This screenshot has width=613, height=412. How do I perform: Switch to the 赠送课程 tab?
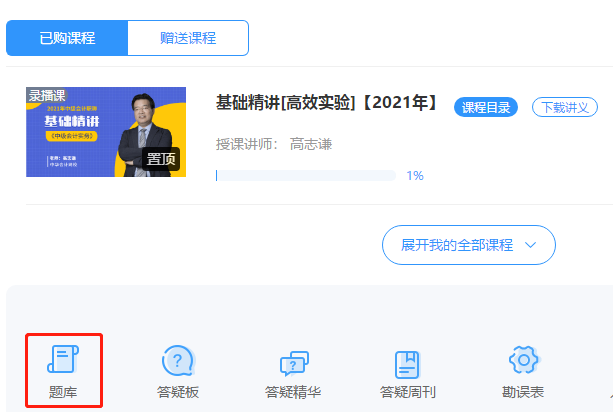tap(188, 38)
